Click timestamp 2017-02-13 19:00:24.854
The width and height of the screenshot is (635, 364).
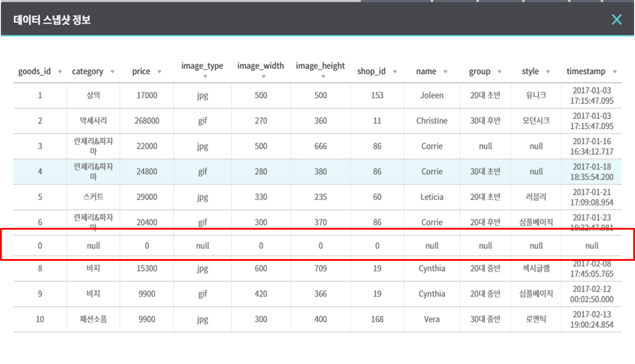592,319
